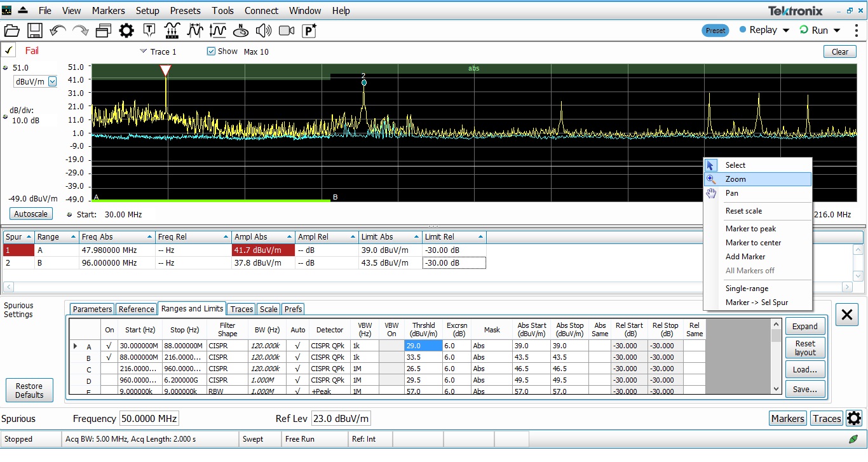Click the Restore Defaults button

29,390
